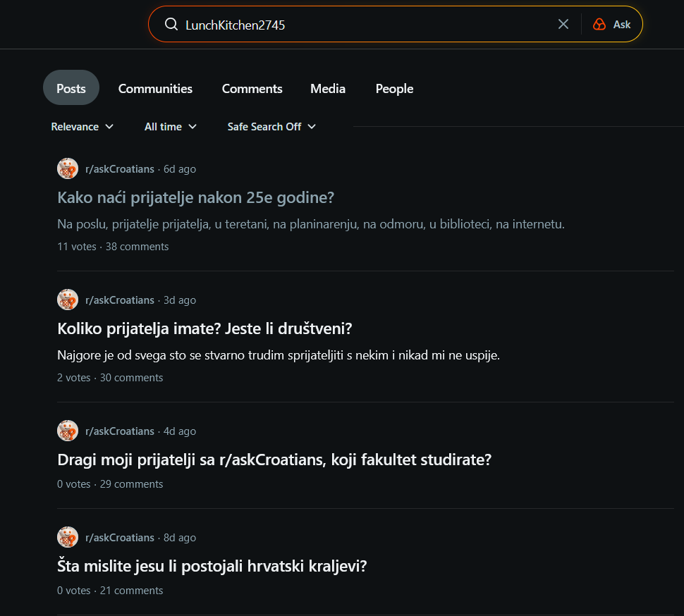Open the Media tab

tap(328, 89)
